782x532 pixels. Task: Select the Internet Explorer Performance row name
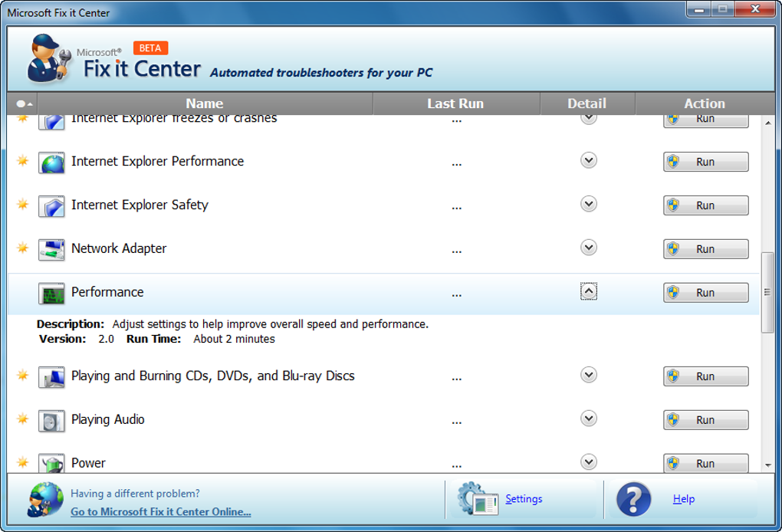pyautogui.click(x=158, y=162)
